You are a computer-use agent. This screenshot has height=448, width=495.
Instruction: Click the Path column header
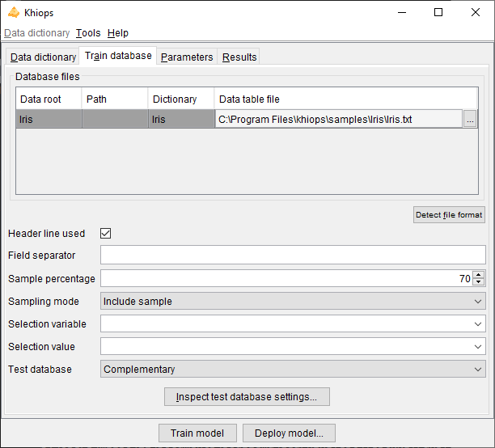pyautogui.click(x=115, y=99)
